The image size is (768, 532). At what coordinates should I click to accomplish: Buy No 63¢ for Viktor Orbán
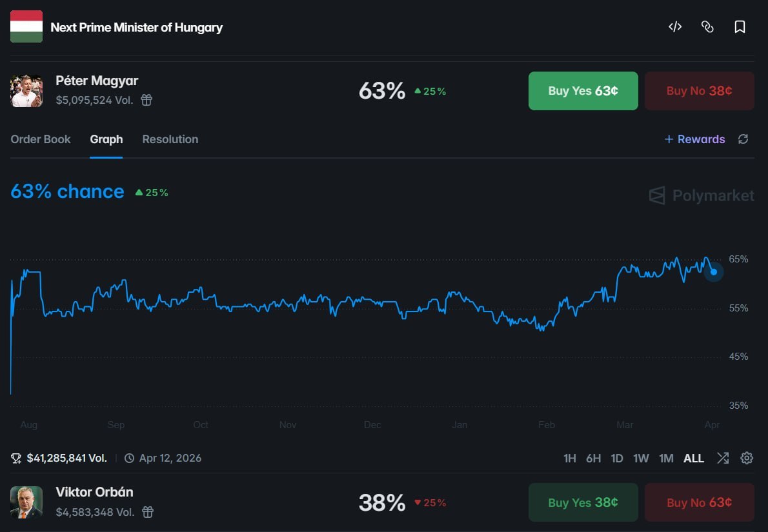pos(700,502)
